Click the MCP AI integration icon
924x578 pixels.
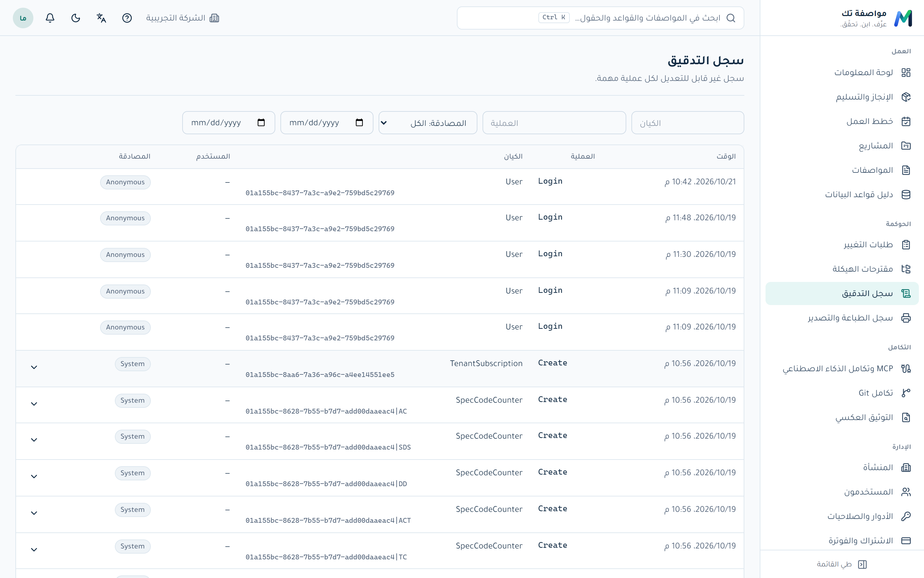[906, 369]
